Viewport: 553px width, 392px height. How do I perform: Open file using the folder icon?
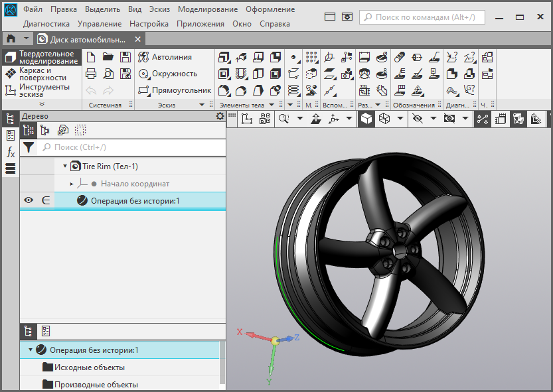[x=108, y=57]
